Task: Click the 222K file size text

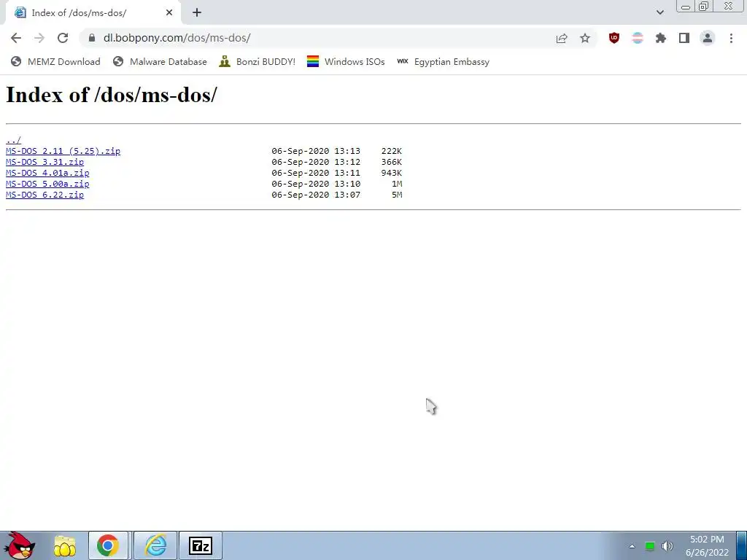Action: [x=391, y=151]
